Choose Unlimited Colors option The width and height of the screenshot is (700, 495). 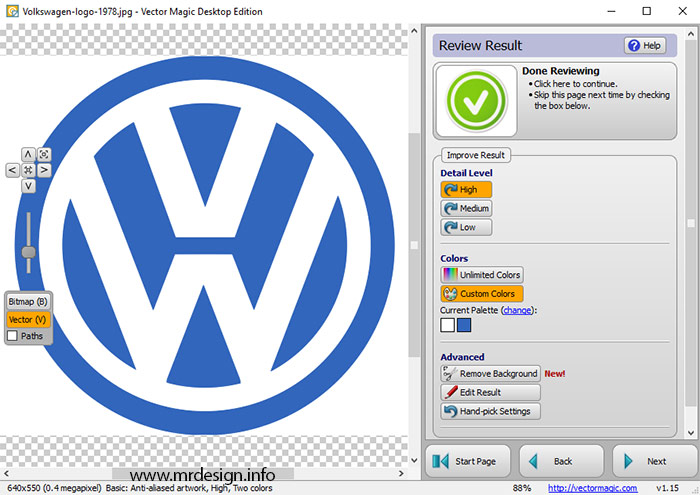click(x=482, y=274)
